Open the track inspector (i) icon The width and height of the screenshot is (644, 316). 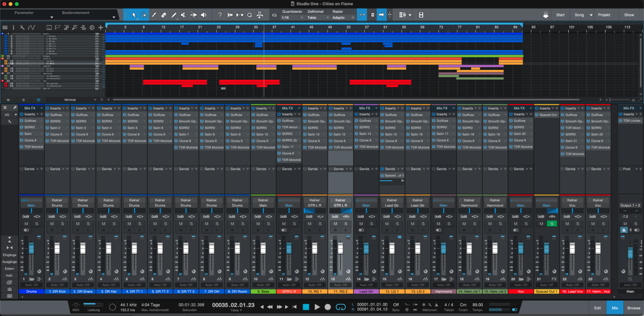14,27
